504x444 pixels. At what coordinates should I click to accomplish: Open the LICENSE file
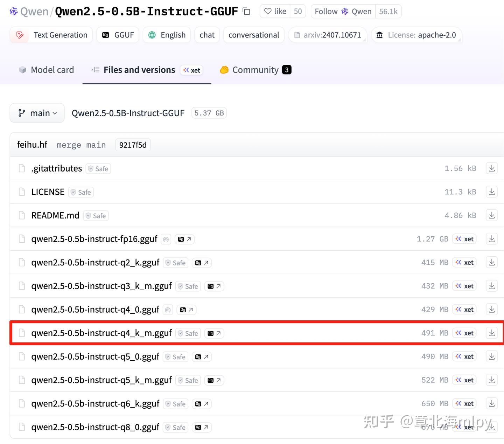(x=48, y=192)
